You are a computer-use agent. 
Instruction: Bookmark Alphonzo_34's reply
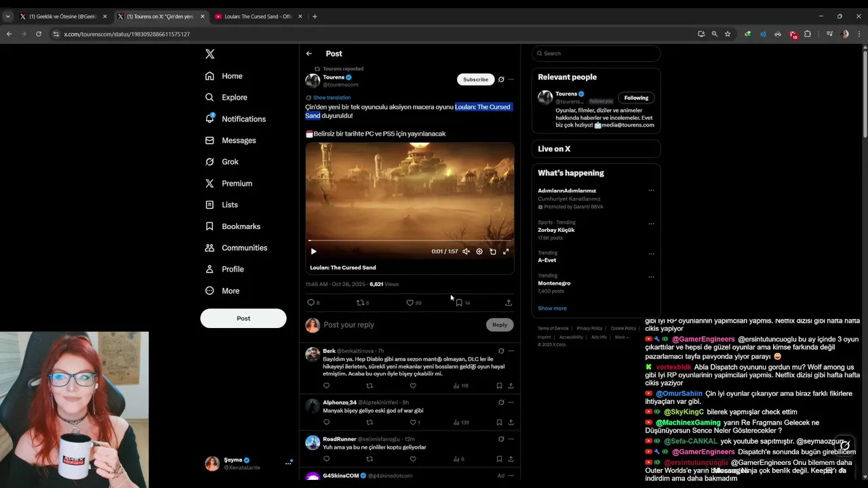tap(499, 422)
